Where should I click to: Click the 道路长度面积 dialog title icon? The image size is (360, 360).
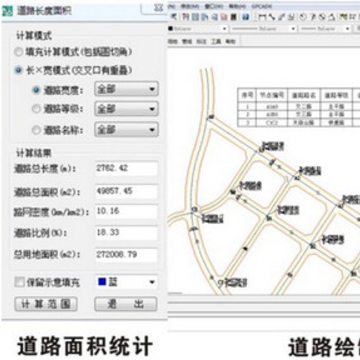click(x=7, y=10)
